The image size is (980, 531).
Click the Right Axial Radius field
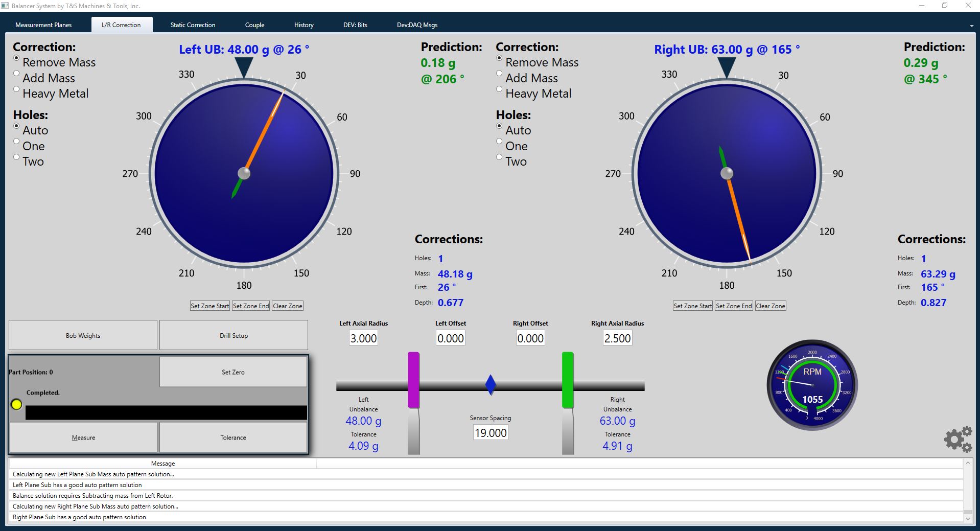617,338
